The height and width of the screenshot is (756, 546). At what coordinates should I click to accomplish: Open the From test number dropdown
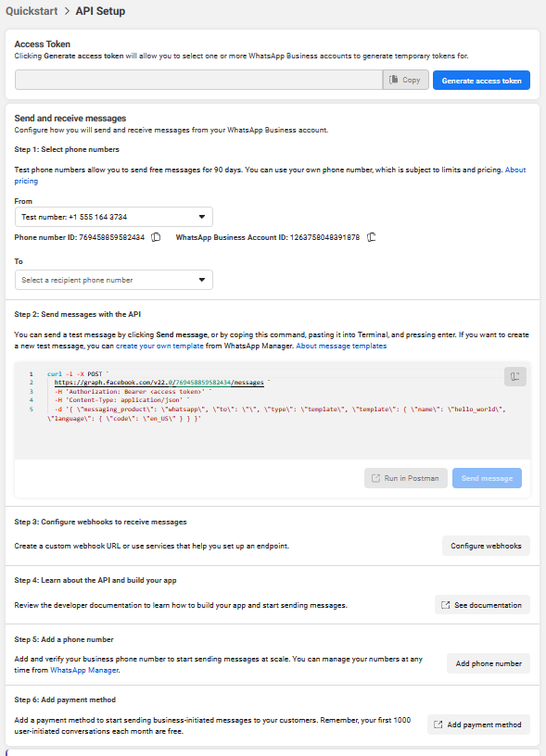[x=114, y=217]
